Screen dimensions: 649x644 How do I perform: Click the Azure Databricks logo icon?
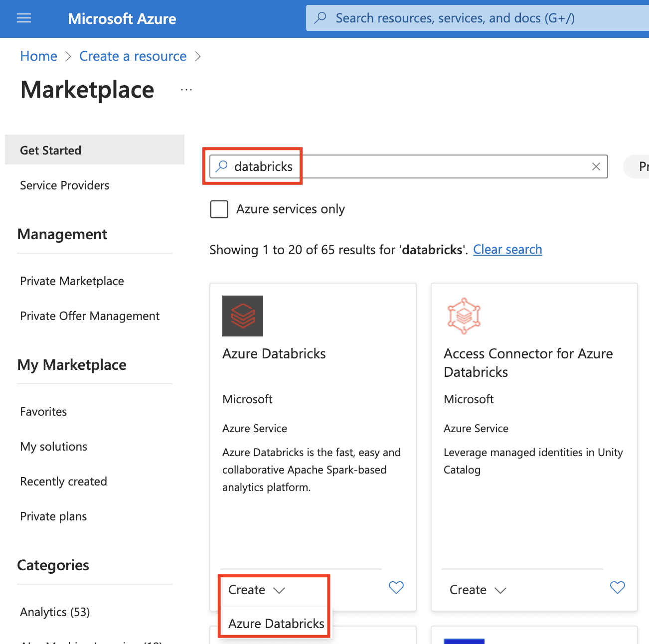tap(242, 316)
